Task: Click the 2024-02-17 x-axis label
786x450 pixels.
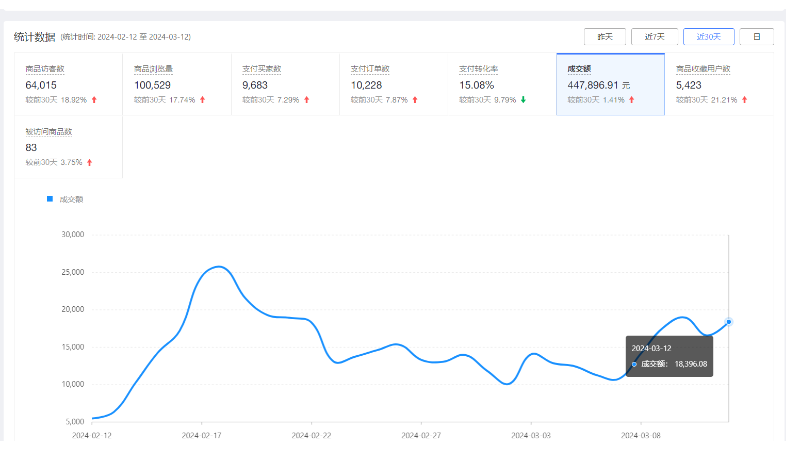Action: click(202, 435)
